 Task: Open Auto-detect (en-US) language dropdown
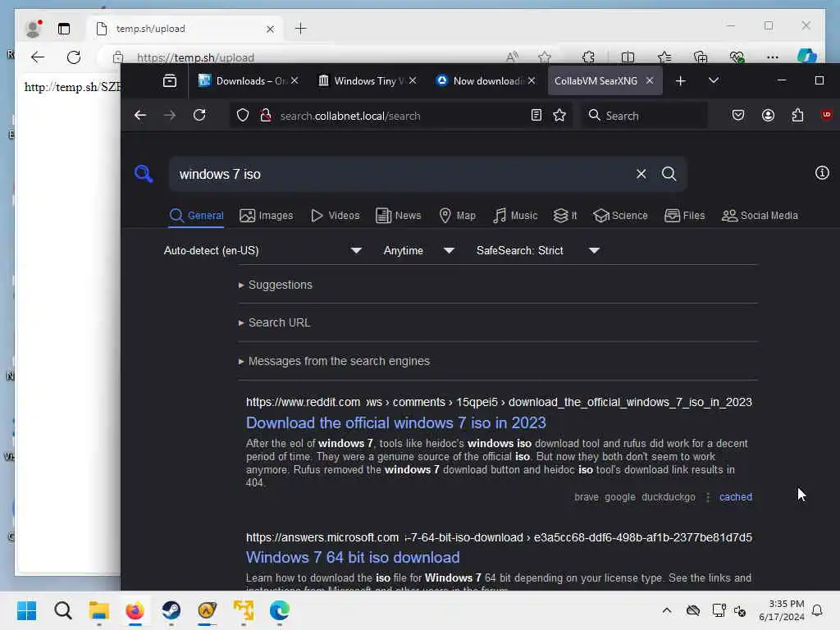262,250
